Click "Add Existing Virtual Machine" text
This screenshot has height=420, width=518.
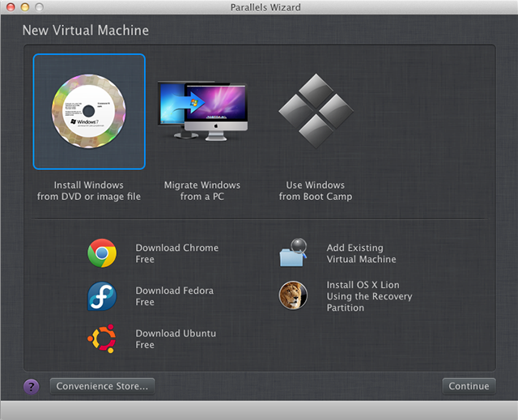pos(362,253)
